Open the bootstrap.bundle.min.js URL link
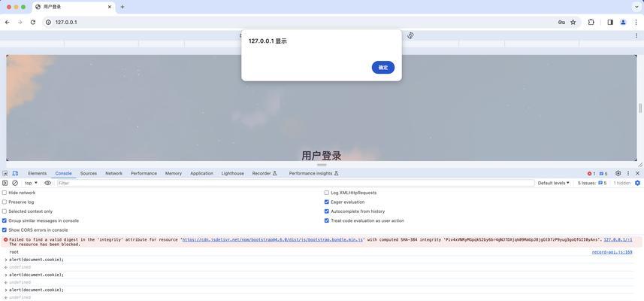This screenshot has height=301, width=644. coord(272,239)
